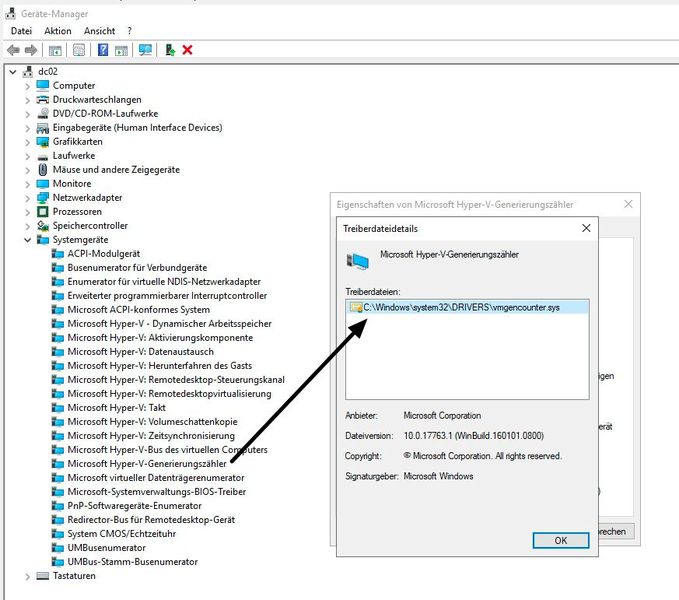Select Busenumerator für Verbundgeräte
Viewport: 679px width, 600px height.
click(x=137, y=268)
